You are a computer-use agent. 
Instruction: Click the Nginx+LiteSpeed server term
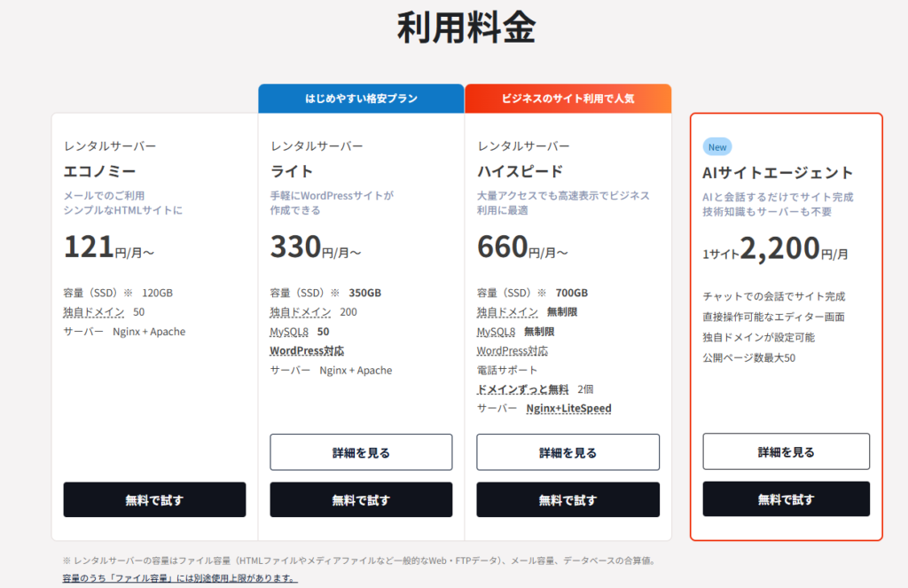[568, 409]
